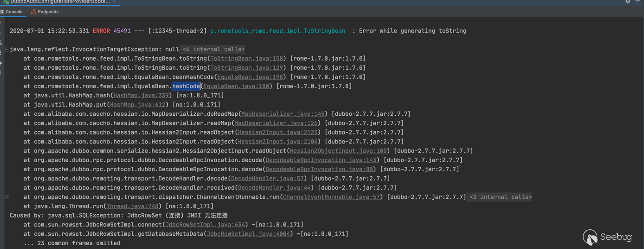Viewport: 644px width, 249px height.
Task: Switch to the Console tab
Action: [x=11, y=12]
